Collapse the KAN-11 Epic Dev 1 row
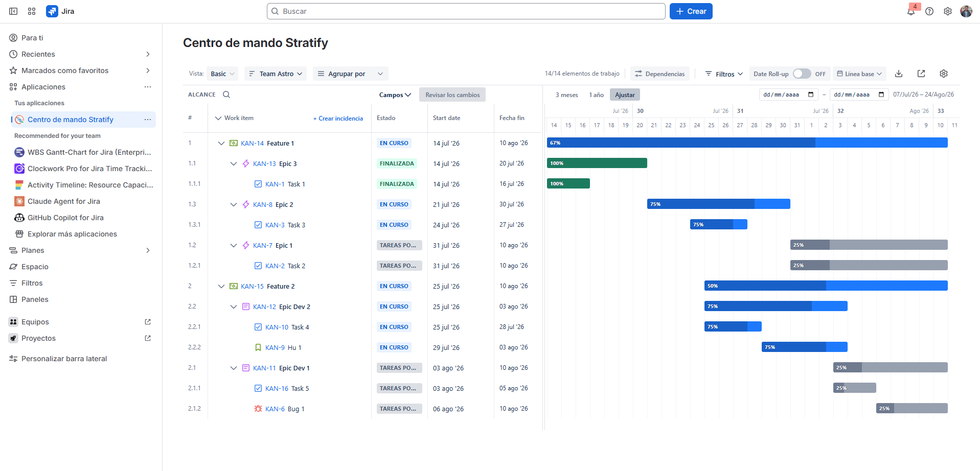The image size is (980, 471). tap(234, 368)
